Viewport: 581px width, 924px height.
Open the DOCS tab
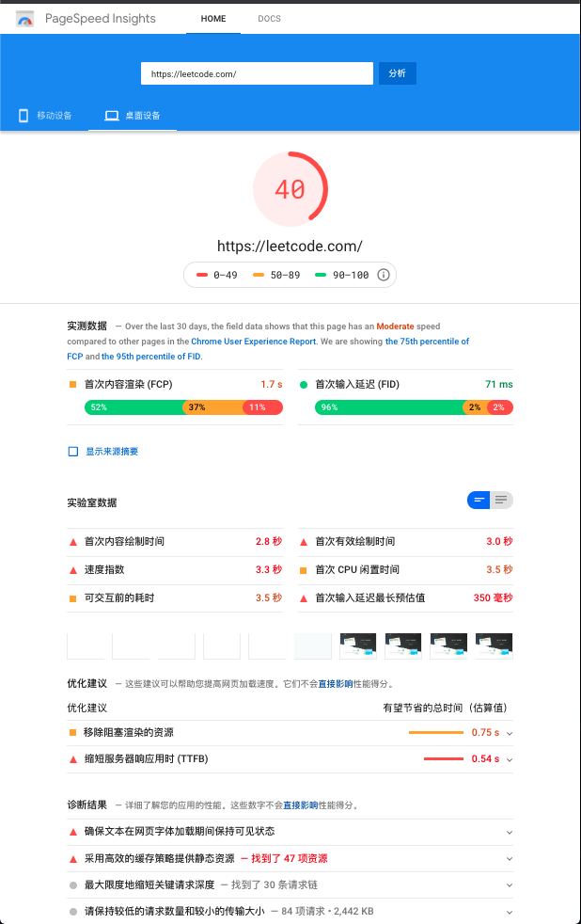click(x=269, y=18)
